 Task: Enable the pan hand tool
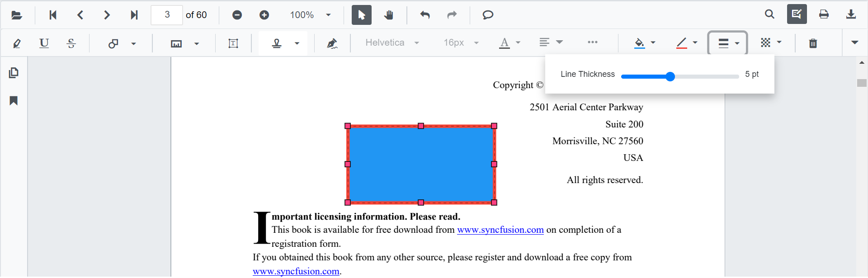click(389, 15)
